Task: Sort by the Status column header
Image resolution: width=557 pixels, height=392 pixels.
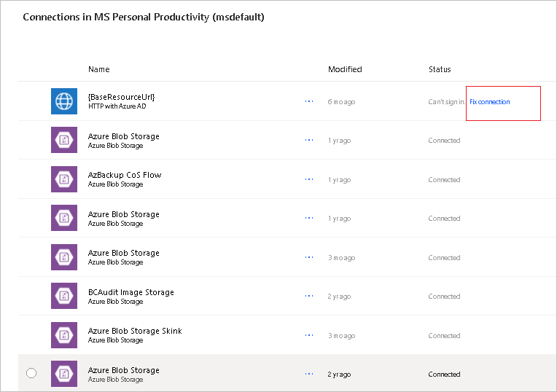Action: pos(440,69)
